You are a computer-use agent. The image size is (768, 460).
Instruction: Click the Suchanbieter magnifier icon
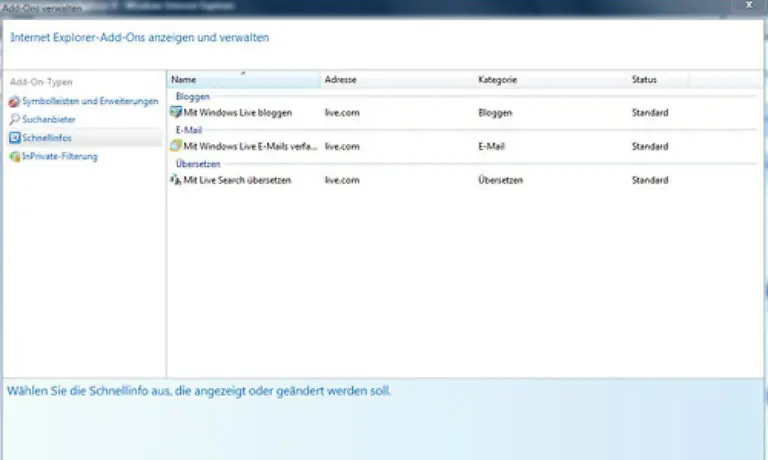(x=14, y=119)
